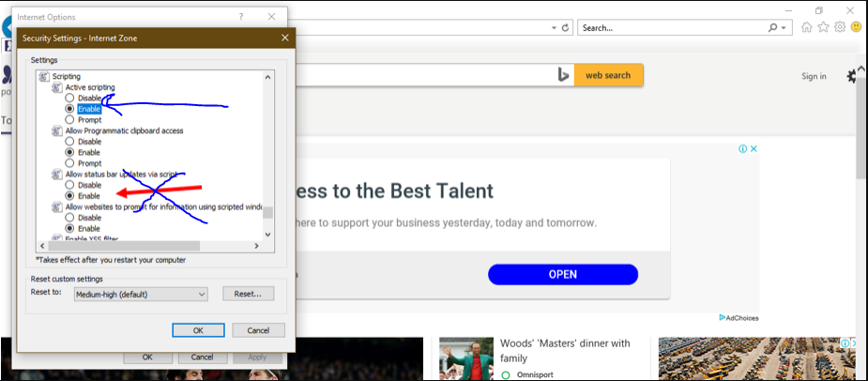868x381 pixels.
Task: Expand the address bar autocomplete dropdown arrow
Action: point(552,28)
